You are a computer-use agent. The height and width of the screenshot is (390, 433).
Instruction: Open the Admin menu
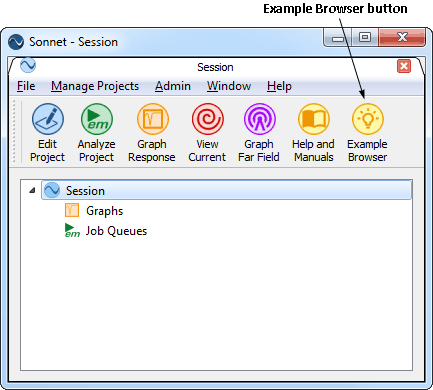coord(173,86)
